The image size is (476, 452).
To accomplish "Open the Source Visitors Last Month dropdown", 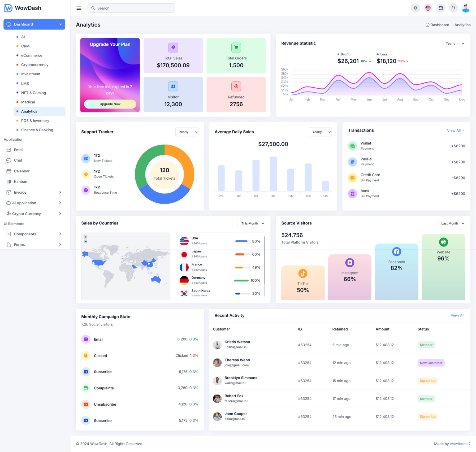I will pyautogui.click(x=451, y=223).
